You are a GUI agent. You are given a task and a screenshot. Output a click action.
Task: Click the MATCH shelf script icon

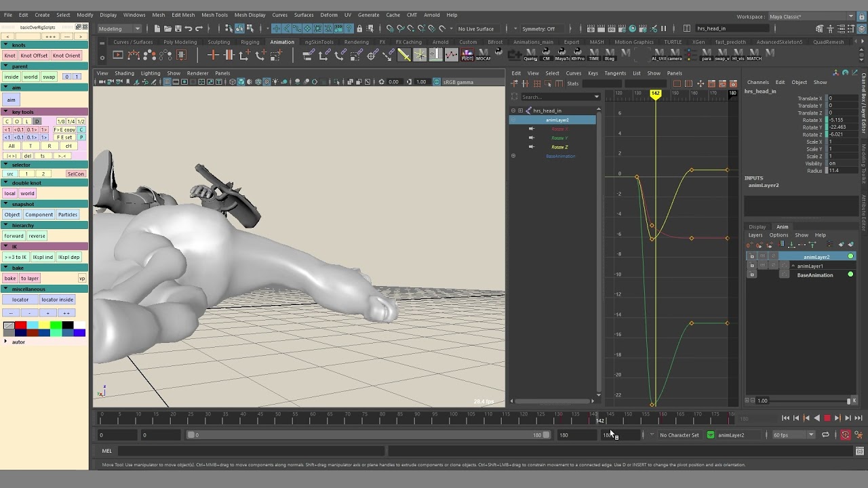754,55
